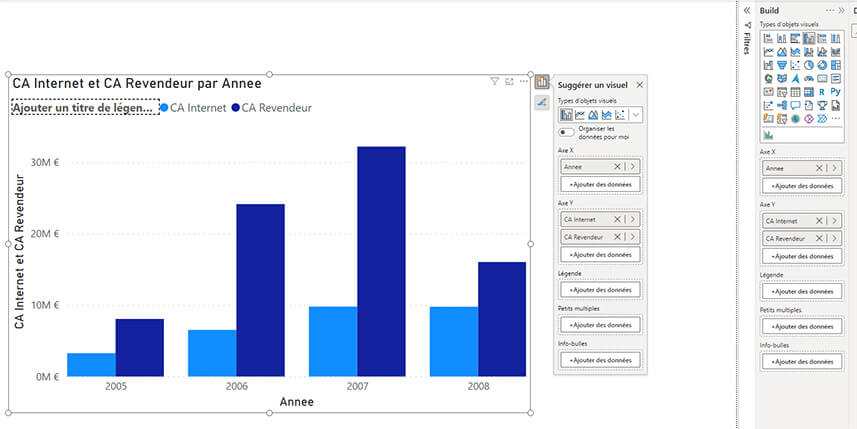This screenshot has width=857, height=429.
Task: Select the stacked bar chart visual in Build pane
Action: pos(768,38)
